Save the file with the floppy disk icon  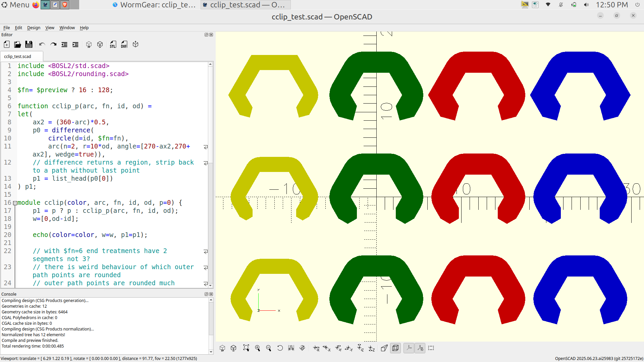29,45
